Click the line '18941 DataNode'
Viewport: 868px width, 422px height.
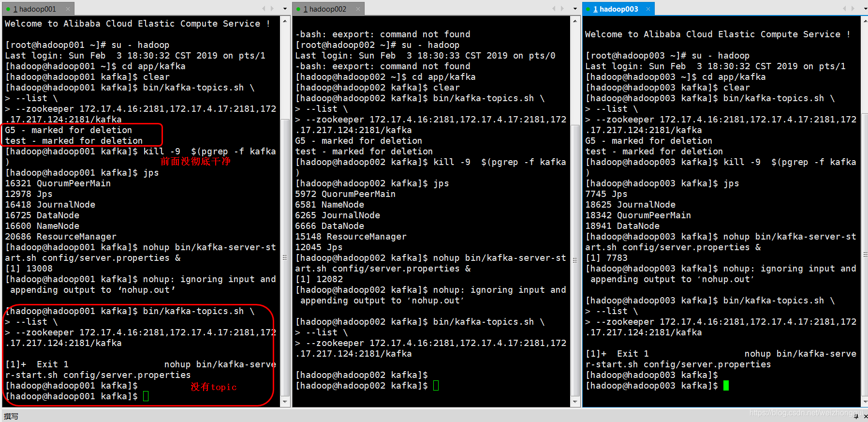622,226
